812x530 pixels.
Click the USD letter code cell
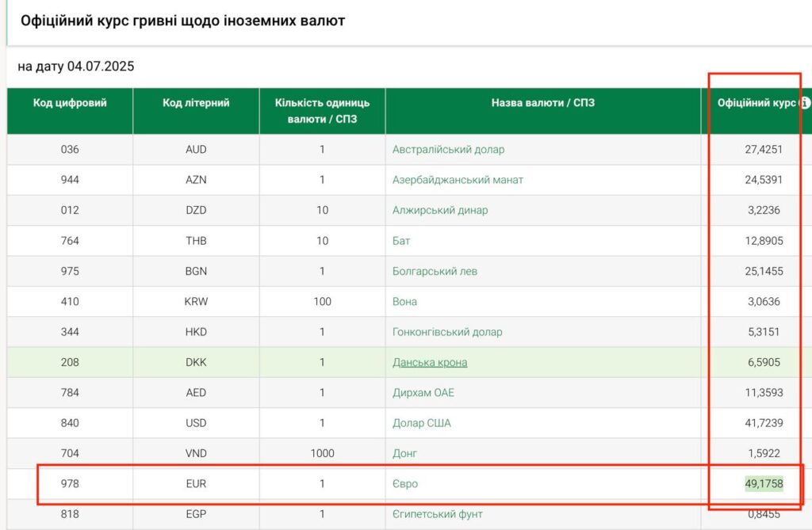pyautogui.click(x=196, y=423)
